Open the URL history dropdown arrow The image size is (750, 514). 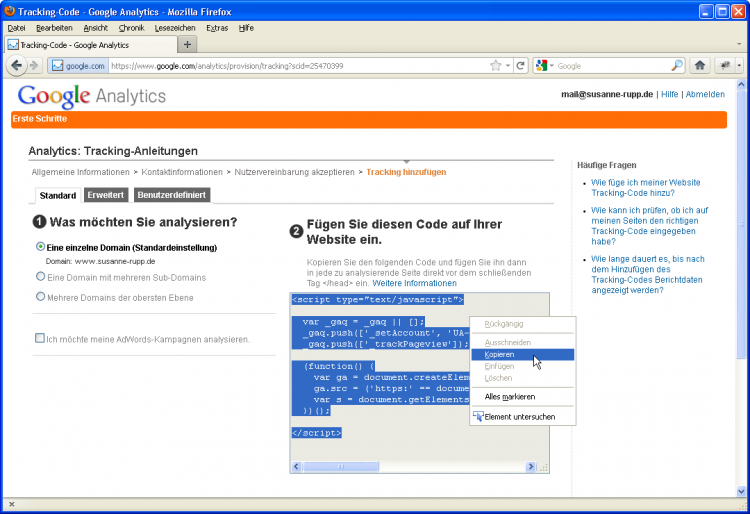pyautogui.click(x=508, y=66)
